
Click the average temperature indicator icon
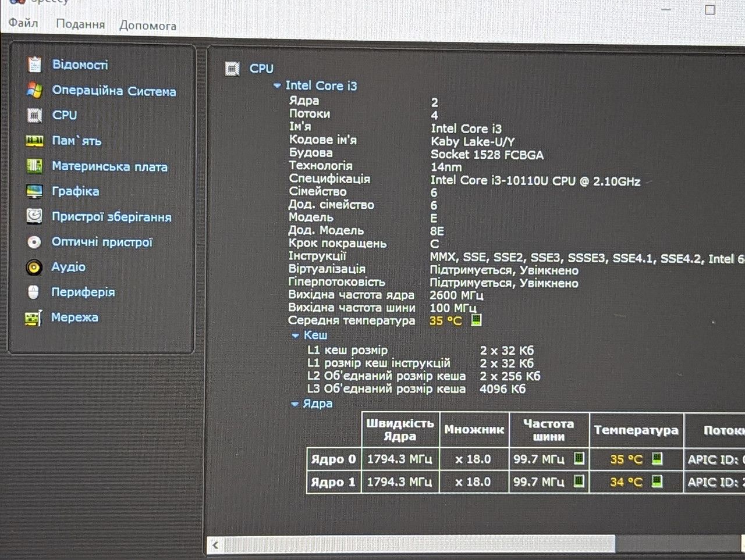[476, 320]
